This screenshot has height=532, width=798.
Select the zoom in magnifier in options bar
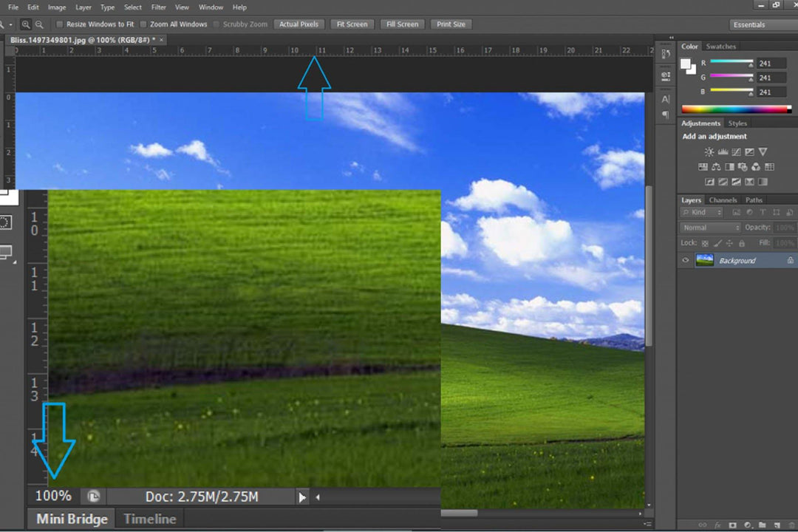click(x=25, y=24)
